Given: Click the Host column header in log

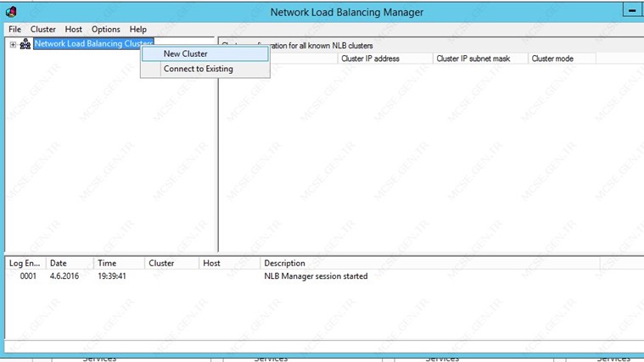Looking at the screenshot, I should 230,263.
